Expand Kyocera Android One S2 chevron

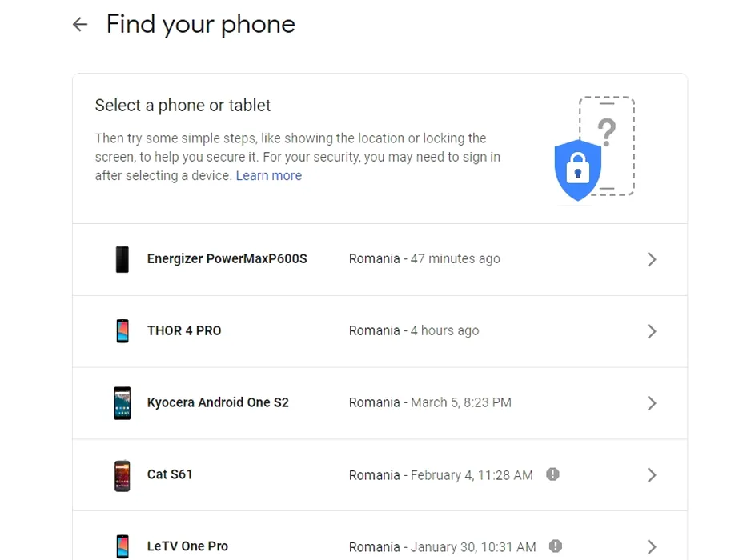pos(652,403)
